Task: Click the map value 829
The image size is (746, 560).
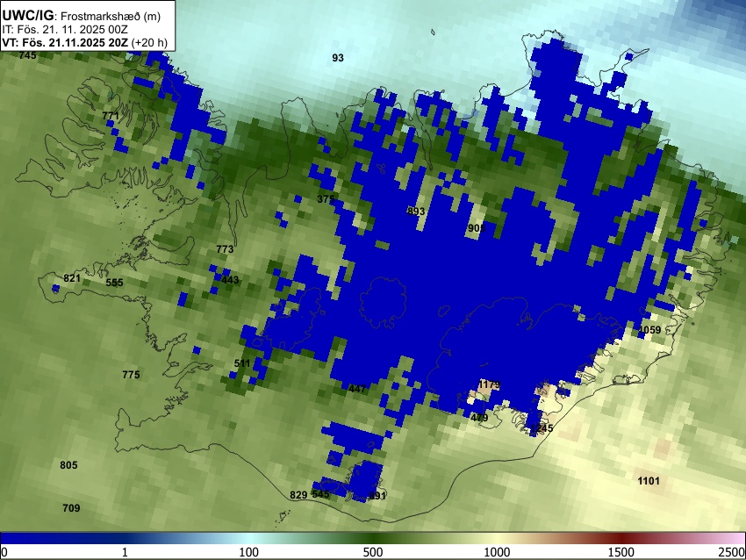Action: coord(298,495)
